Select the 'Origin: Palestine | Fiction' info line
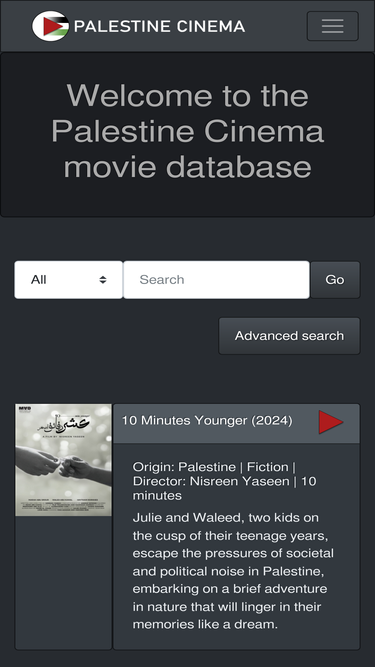375x667 pixels. 224,481
